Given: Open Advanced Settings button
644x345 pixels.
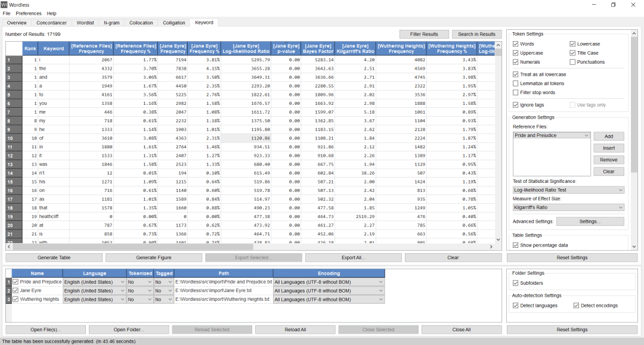Looking at the screenshot, I should point(590,222).
